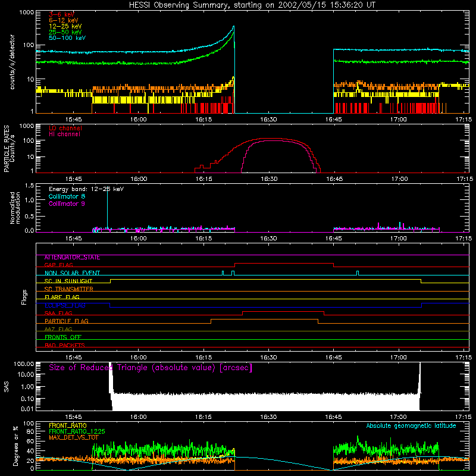Click the 16:15 tick under the modulation panel

(x=203, y=239)
